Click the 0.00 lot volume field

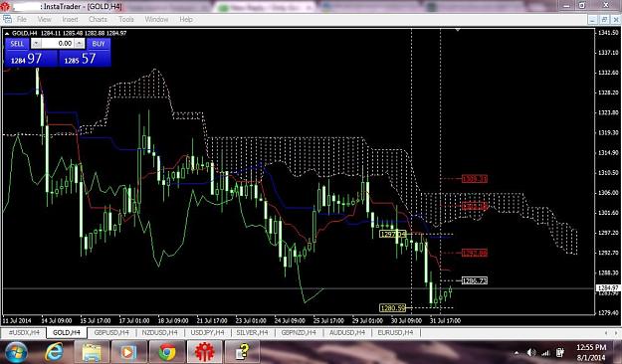pos(58,44)
